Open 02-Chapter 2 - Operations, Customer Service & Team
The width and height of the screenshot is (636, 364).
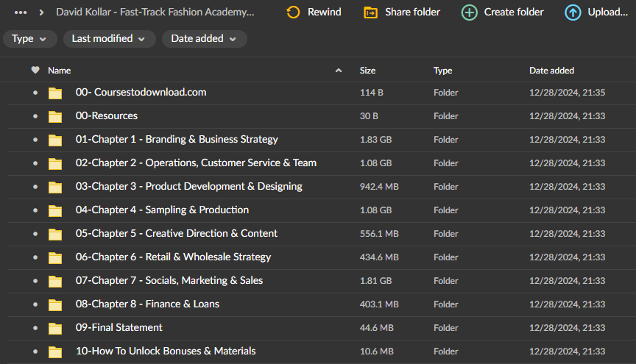(x=196, y=163)
